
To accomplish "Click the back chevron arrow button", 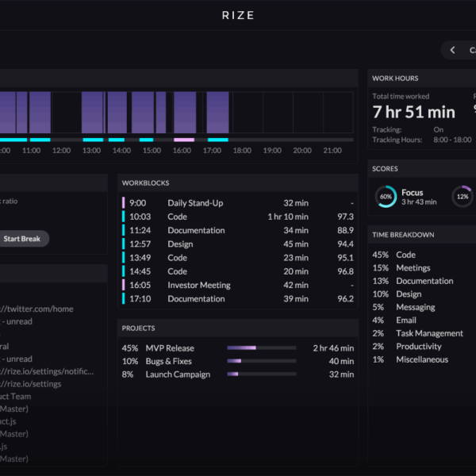I will pyautogui.click(x=453, y=50).
